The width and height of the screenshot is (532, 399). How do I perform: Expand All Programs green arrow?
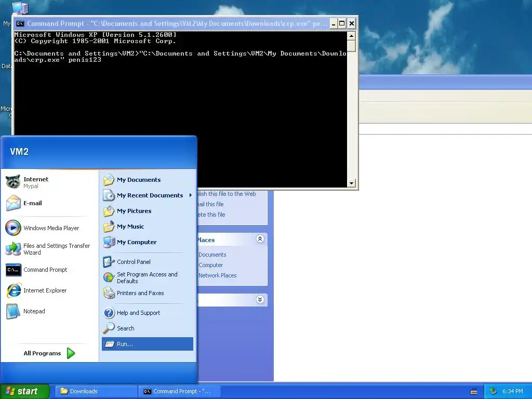click(71, 353)
